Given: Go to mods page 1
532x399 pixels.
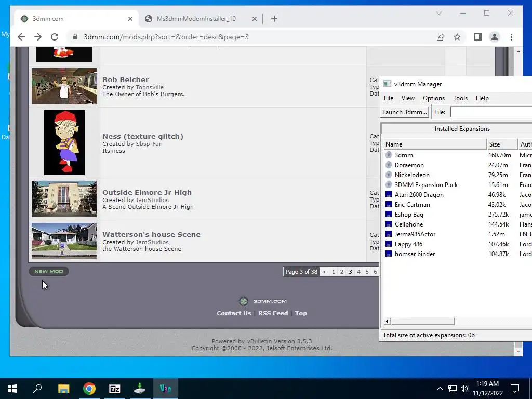Looking at the screenshot, I should click(x=333, y=272).
